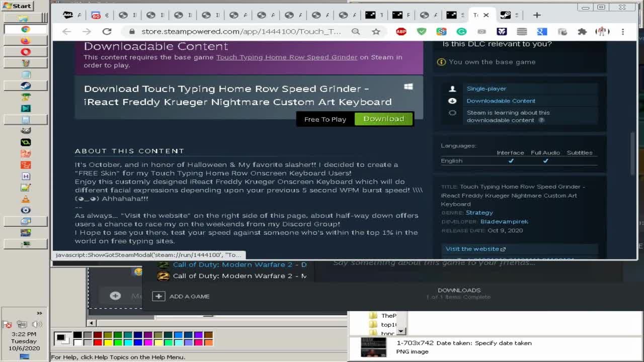Pick the red color in Paint palette

coord(98,342)
